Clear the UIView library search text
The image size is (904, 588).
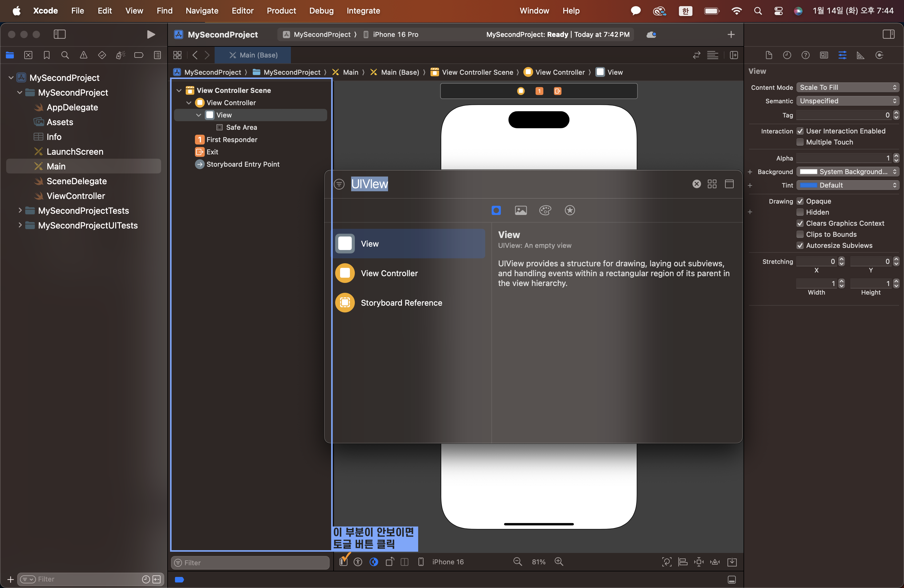[696, 184]
